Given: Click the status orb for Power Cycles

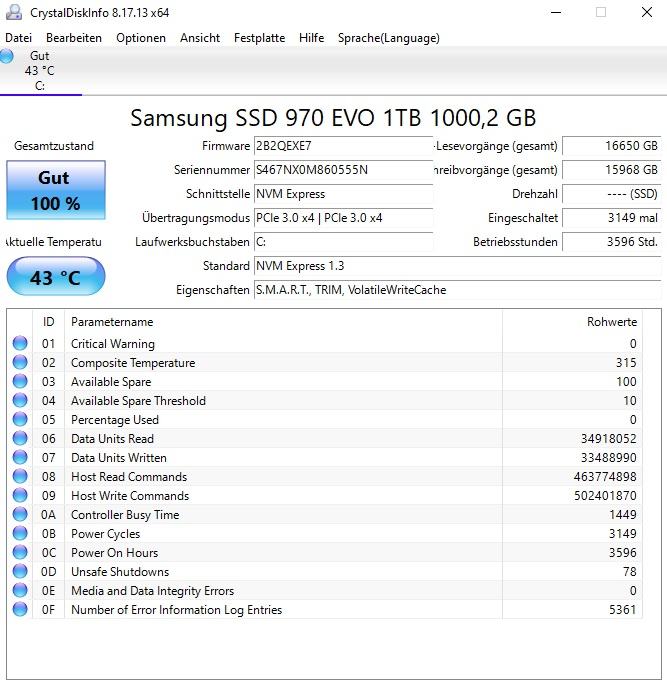Looking at the screenshot, I should (20, 534).
